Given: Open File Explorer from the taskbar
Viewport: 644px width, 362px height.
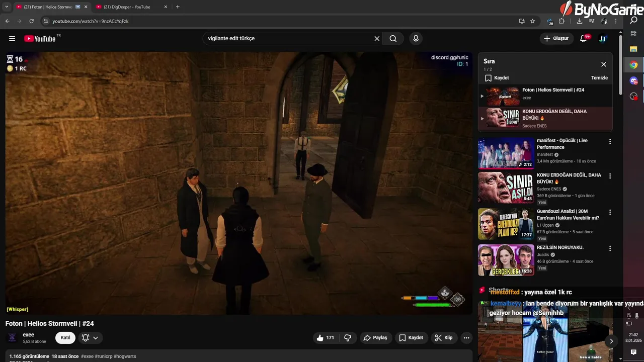Looking at the screenshot, I should 633,49.
